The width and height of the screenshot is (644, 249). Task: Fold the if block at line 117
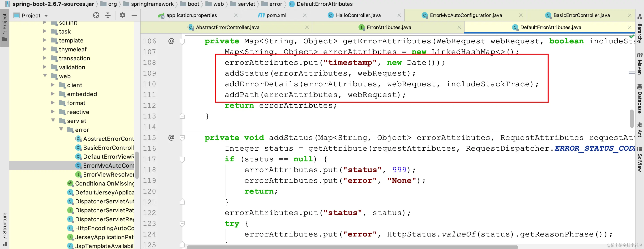point(182,159)
